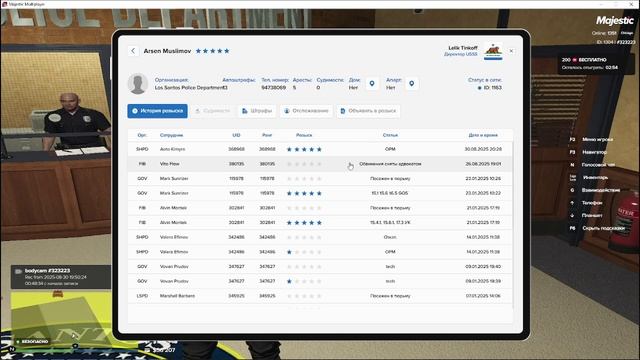Open the Отслеживание tab

click(x=306, y=111)
